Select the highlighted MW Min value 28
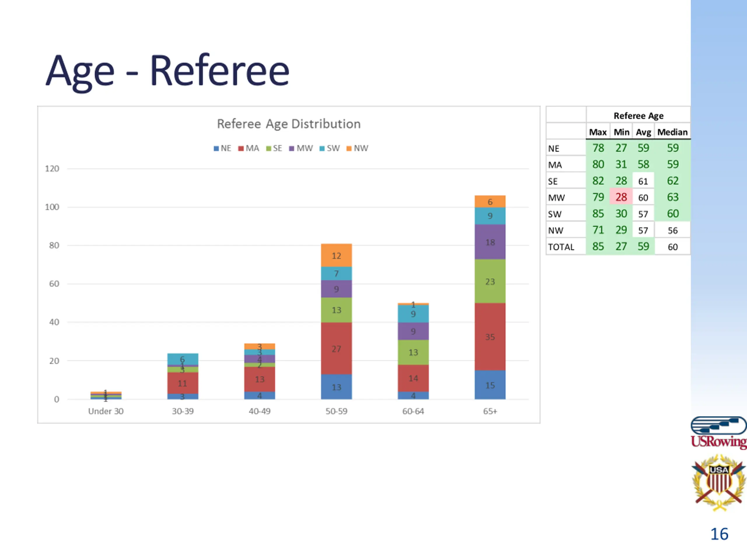The width and height of the screenshot is (747, 560). pyautogui.click(x=621, y=197)
